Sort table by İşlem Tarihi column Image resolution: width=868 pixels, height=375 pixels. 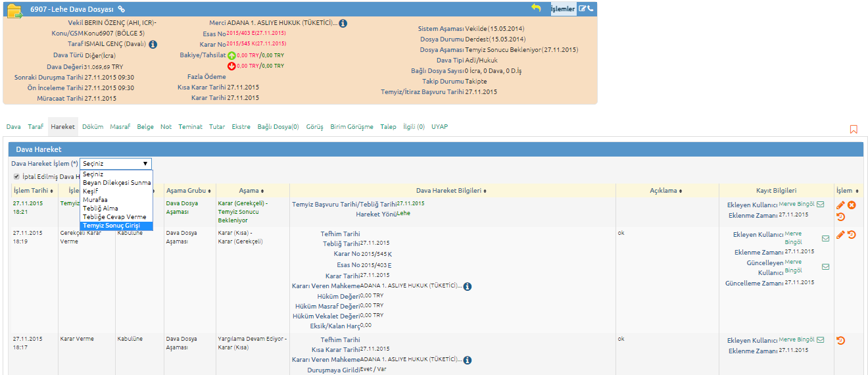coord(33,191)
